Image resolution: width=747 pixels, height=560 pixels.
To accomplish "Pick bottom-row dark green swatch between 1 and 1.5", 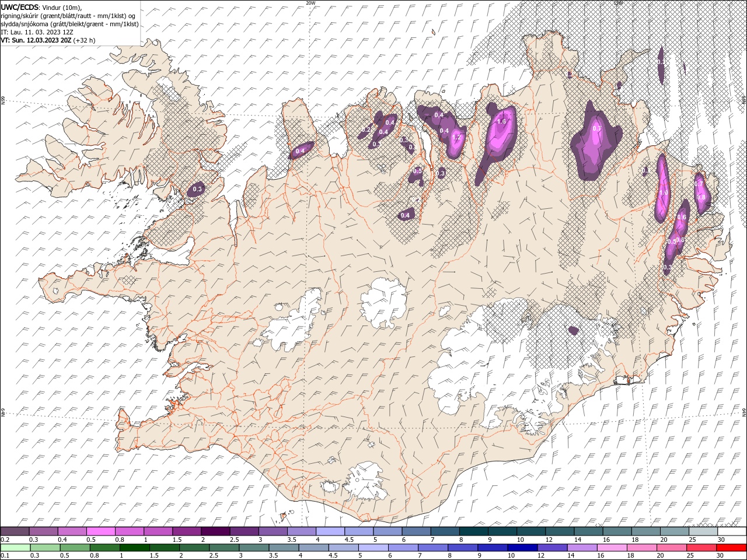I will tap(135, 547).
